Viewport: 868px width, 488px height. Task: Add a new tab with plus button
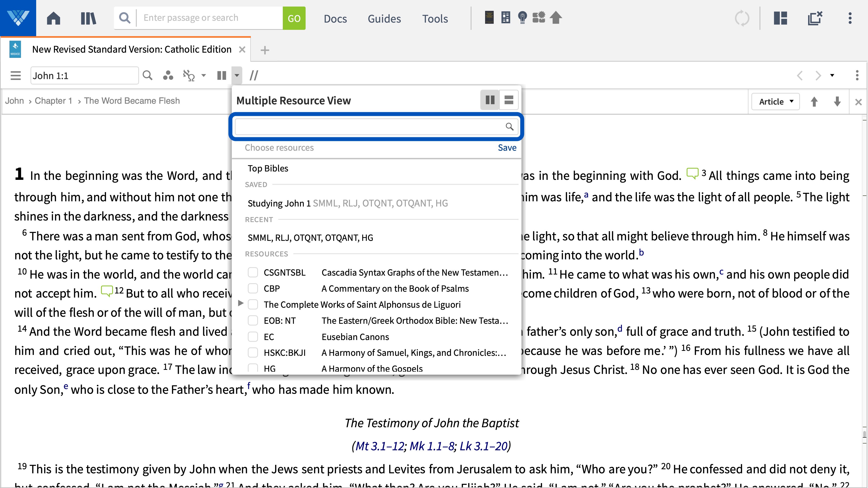click(265, 50)
